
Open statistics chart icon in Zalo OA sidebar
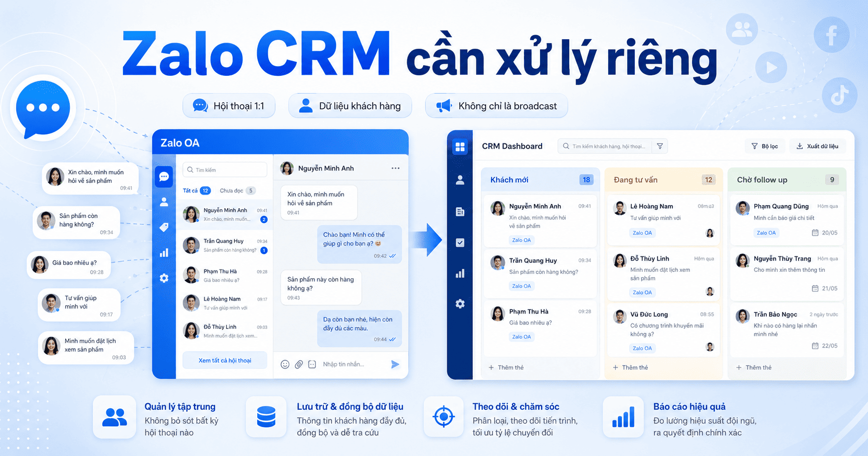point(164,253)
